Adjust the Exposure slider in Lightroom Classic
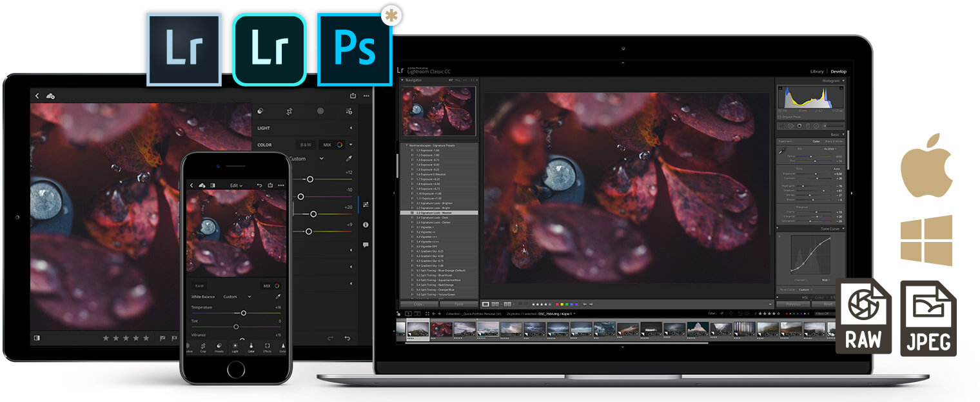Screen dimensions: 980x402 (816, 174)
